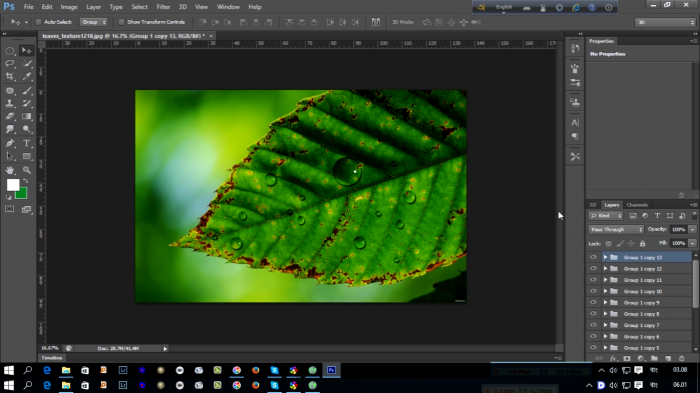Switch to the 3D panel tab
700x393 pixels.
(593, 205)
